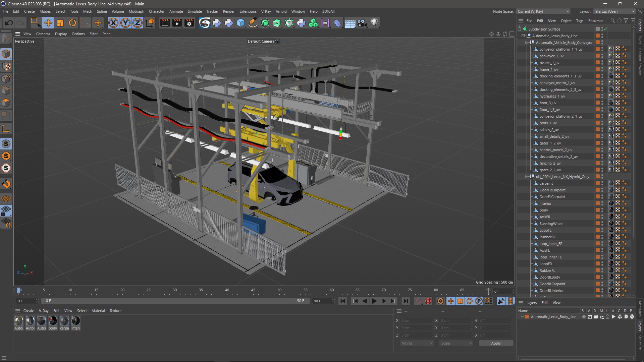Click Object manager search icon
Image resolution: width=644 pixels, height=362 pixels.
612,21
